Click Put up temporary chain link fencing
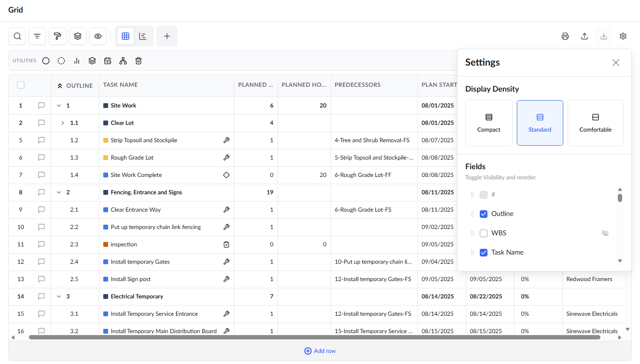640x364 pixels. (x=156, y=227)
